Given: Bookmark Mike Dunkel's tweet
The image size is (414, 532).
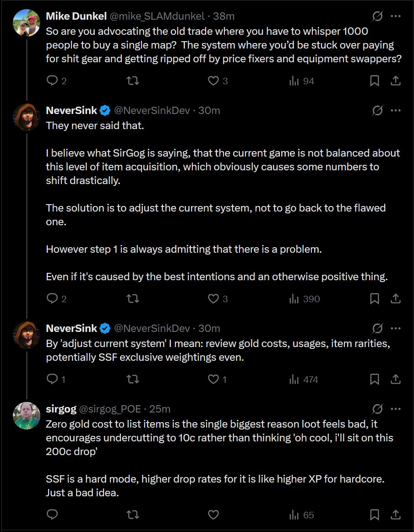Looking at the screenshot, I should [x=374, y=81].
